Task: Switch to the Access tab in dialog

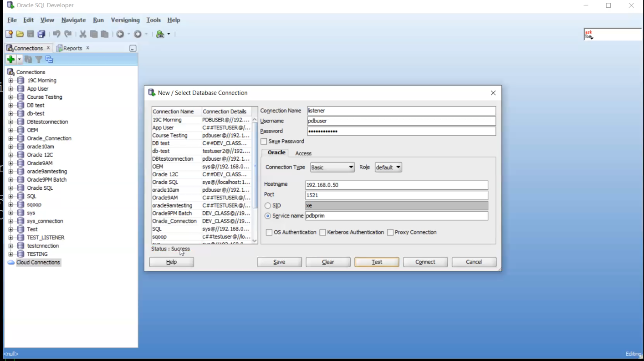Action: click(303, 153)
